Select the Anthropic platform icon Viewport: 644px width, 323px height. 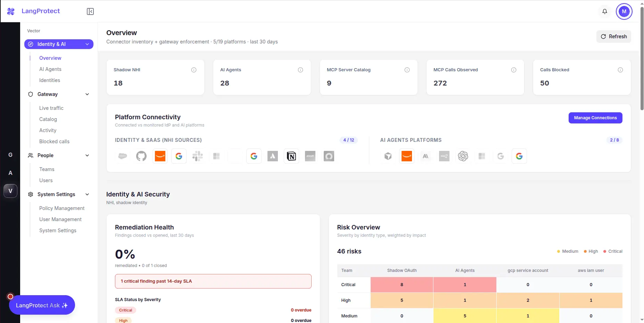426,156
